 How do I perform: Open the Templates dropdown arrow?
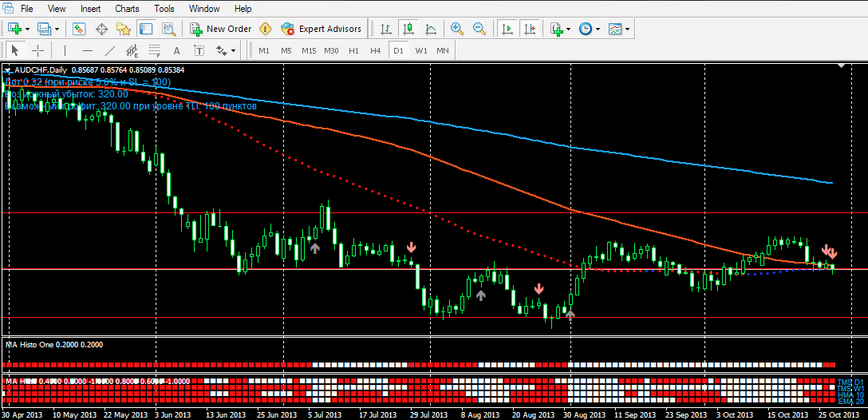point(628,29)
